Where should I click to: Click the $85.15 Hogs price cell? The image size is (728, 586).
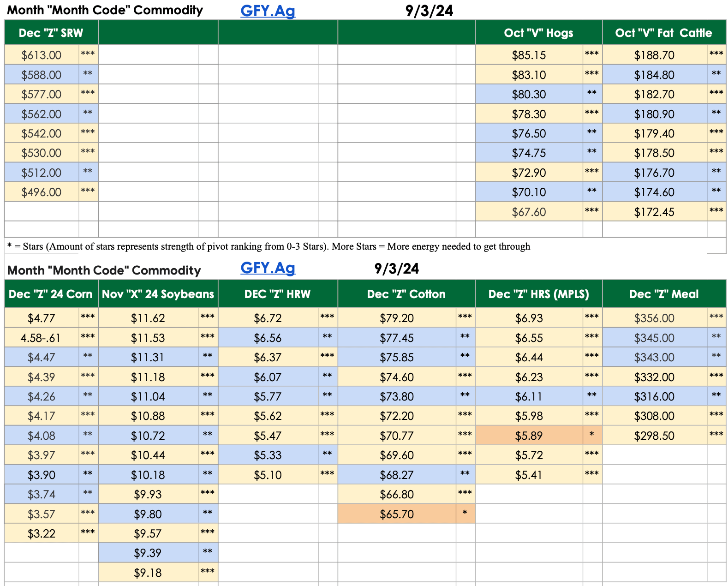529,55
